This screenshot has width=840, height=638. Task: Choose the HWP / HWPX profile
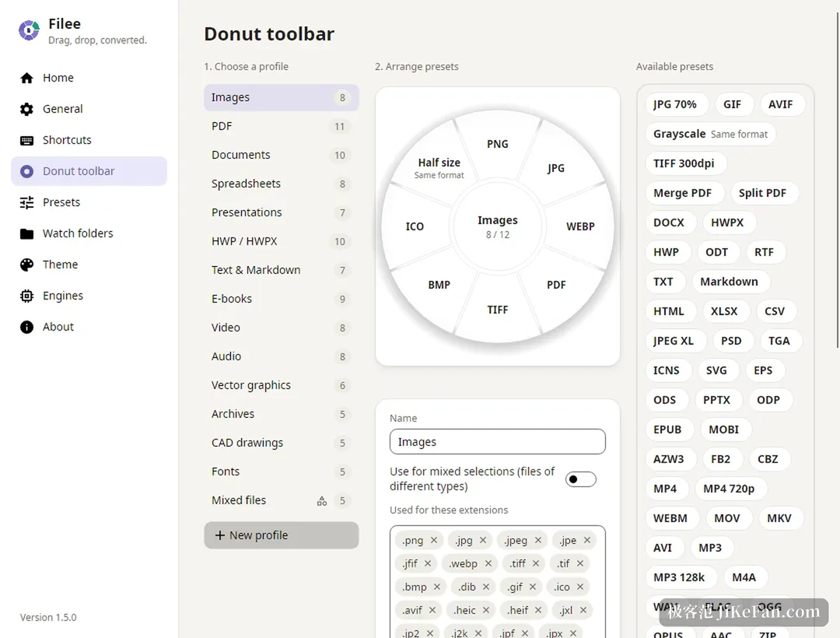[282, 242]
